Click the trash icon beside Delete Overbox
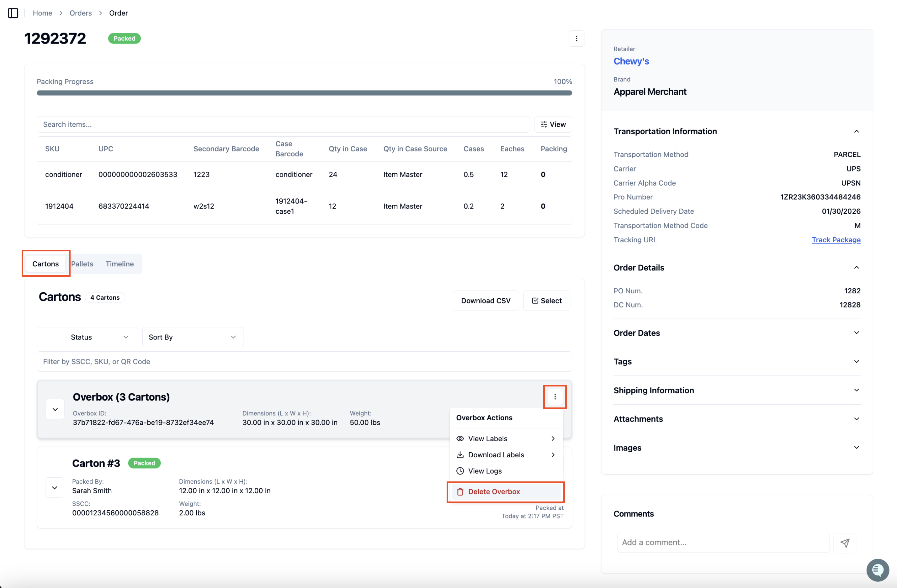This screenshot has width=897, height=588. tap(460, 491)
